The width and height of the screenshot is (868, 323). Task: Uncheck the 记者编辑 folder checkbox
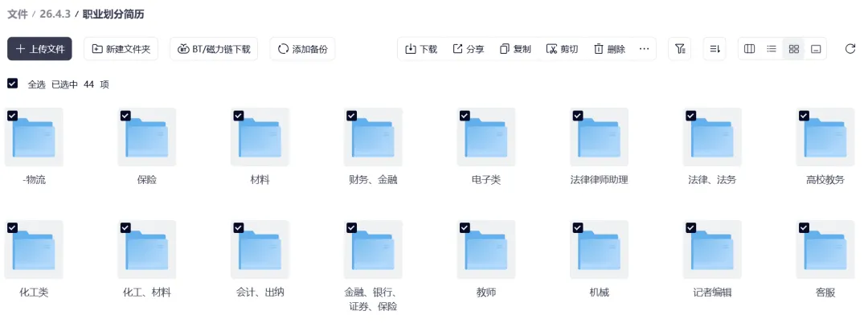690,228
